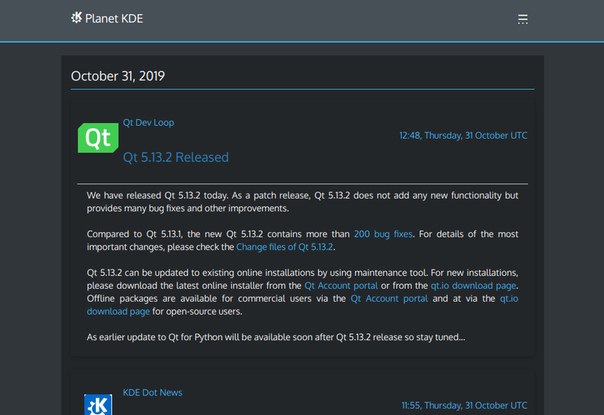Click text "We have released Qt 5.13.2 today"

click(157, 195)
